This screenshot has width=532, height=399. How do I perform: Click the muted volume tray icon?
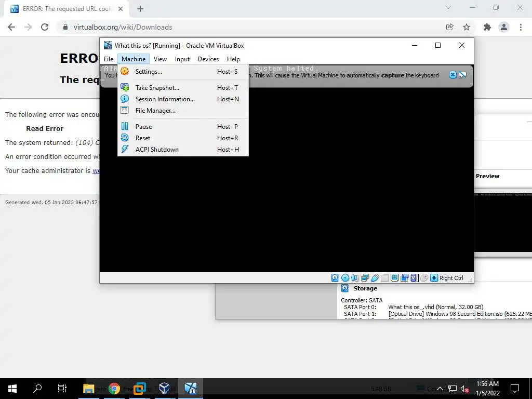click(x=465, y=389)
